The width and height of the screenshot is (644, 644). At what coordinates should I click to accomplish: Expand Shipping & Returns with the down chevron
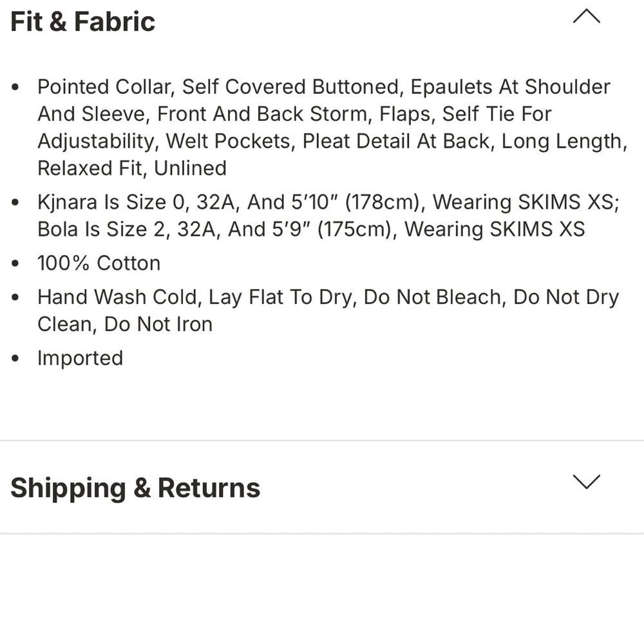(x=587, y=481)
